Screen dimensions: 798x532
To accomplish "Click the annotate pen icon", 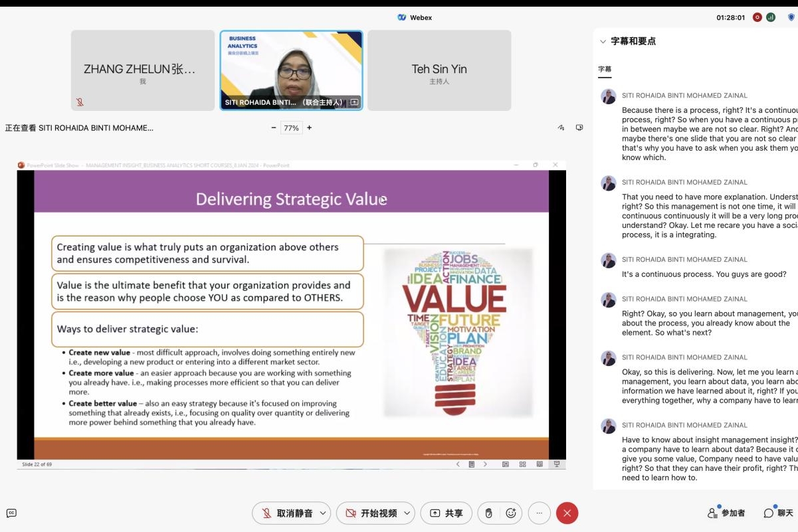I will (x=561, y=128).
